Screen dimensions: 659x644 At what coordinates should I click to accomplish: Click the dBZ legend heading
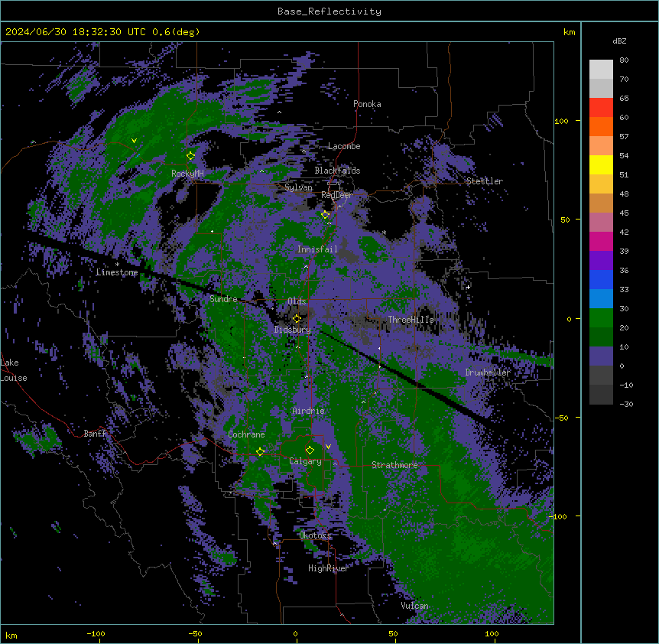coord(619,41)
